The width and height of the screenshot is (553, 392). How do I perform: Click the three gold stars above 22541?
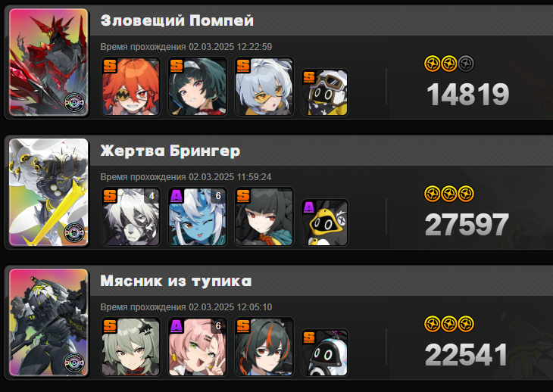click(449, 324)
